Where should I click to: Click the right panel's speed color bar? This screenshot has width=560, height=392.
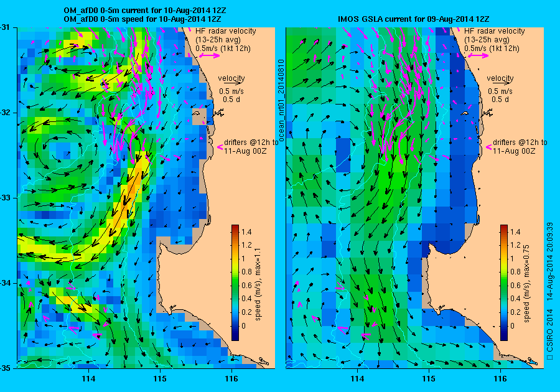504,282
